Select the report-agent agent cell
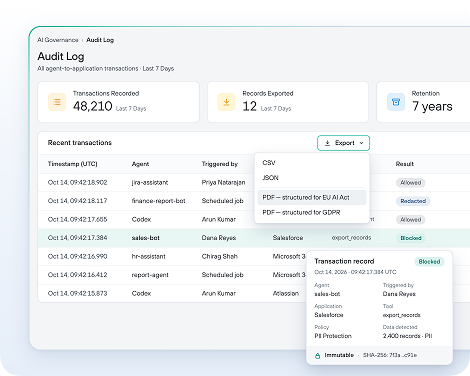This screenshot has width=470, height=376. tap(150, 275)
